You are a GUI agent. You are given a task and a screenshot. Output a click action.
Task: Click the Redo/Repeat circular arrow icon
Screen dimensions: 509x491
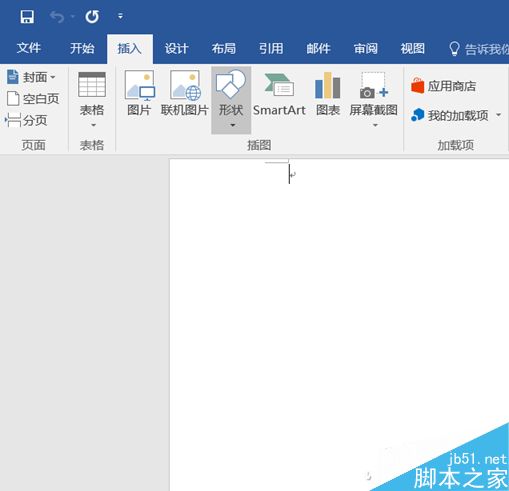[x=92, y=16]
